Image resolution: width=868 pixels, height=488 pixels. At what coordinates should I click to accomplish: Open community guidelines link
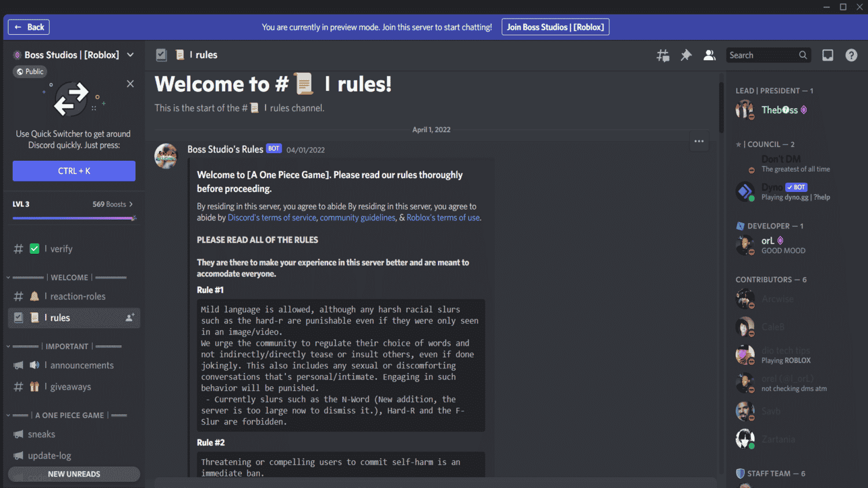[x=358, y=218]
